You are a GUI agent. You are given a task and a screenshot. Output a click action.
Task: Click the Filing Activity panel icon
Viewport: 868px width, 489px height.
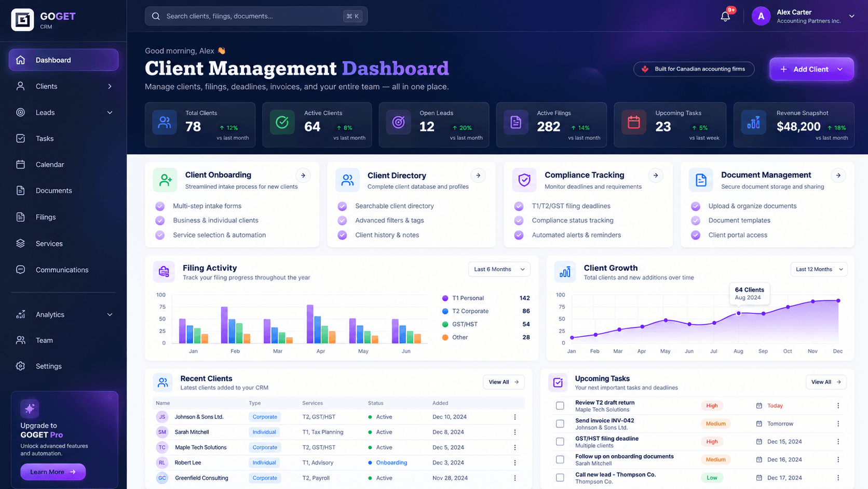[x=164, y=271]
